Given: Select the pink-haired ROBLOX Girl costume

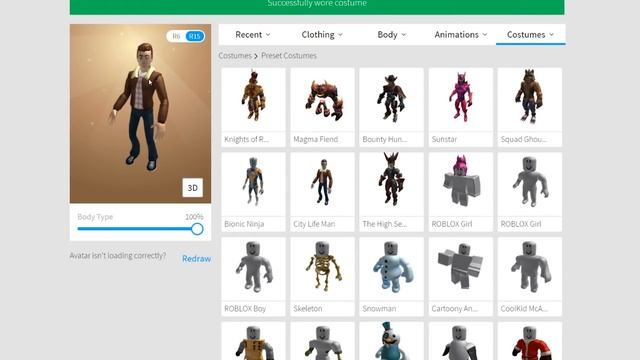Looking at the screenshot, I should coord(461,184).
